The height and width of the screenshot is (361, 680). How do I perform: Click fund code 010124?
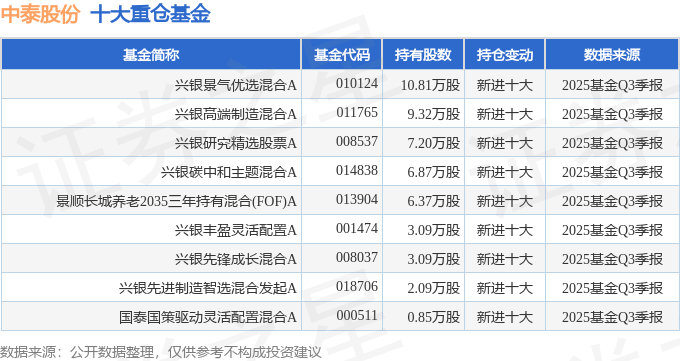click(357, 83)
